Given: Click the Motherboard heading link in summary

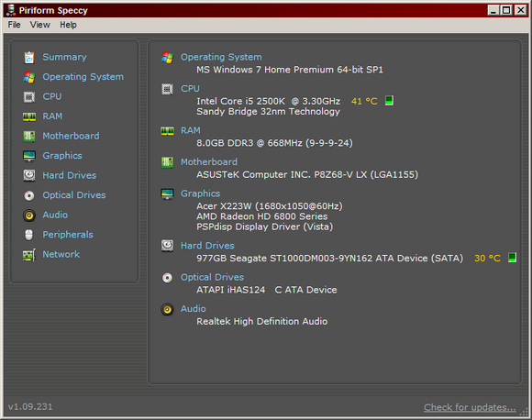Looking at the screenshot, I should click(x=209, y=162).
